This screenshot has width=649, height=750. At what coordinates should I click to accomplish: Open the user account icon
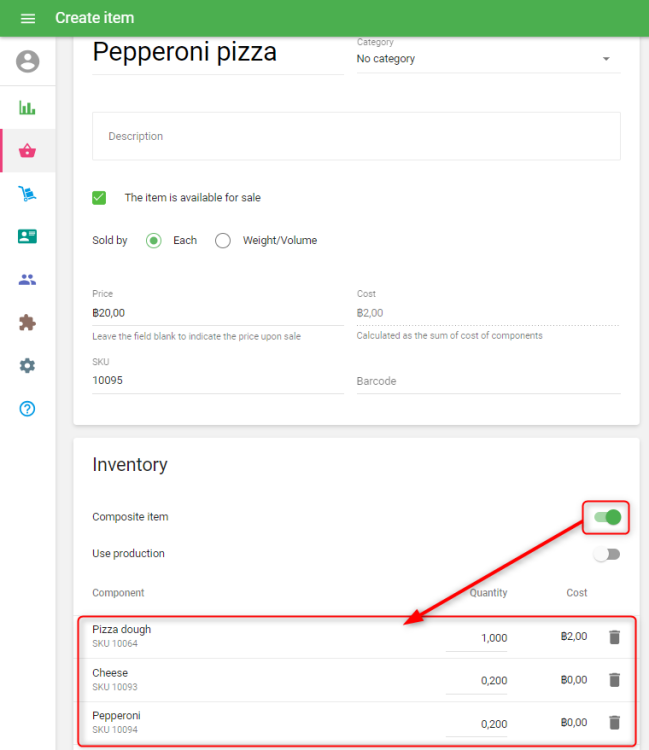pos(27,62)
